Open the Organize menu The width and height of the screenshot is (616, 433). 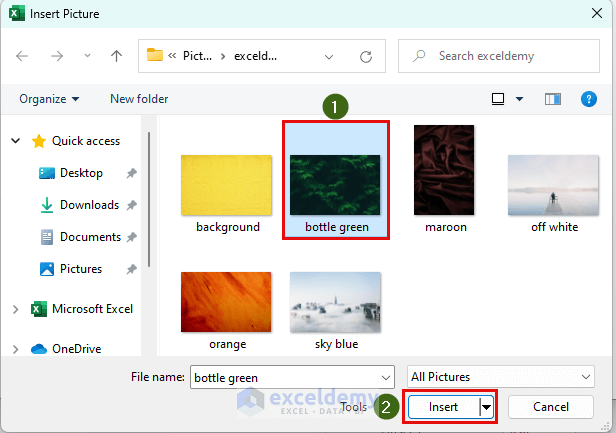click(49, 99)
